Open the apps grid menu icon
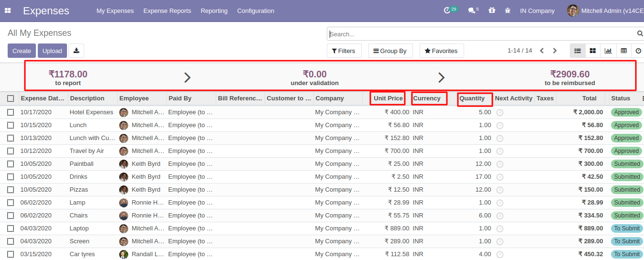 point(8,11)
